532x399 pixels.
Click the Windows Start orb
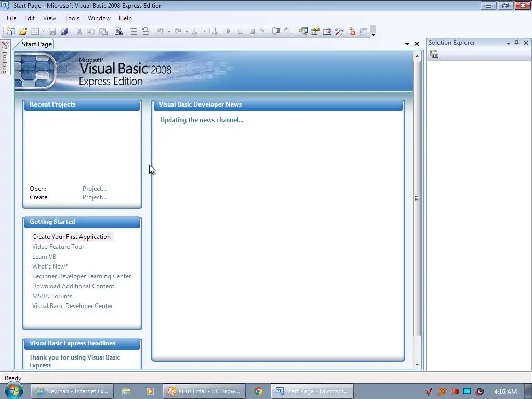[x=14, y=391]
